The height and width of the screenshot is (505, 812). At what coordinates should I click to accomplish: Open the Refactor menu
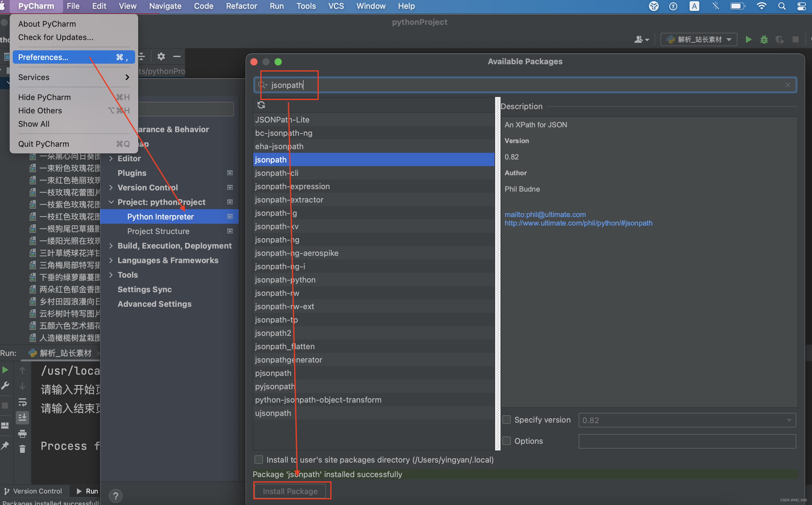241,6
